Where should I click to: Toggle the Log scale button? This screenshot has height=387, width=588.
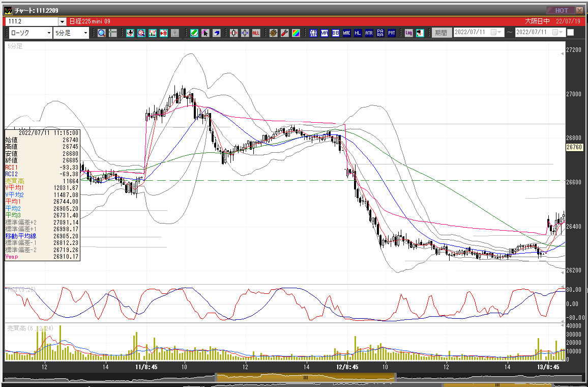point(409,33)
